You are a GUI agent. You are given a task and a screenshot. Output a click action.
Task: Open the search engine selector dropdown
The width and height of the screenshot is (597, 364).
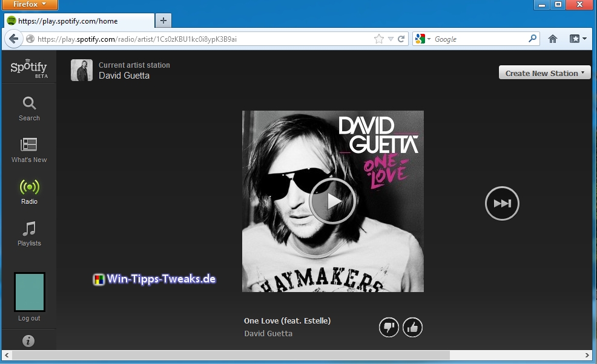423,39
